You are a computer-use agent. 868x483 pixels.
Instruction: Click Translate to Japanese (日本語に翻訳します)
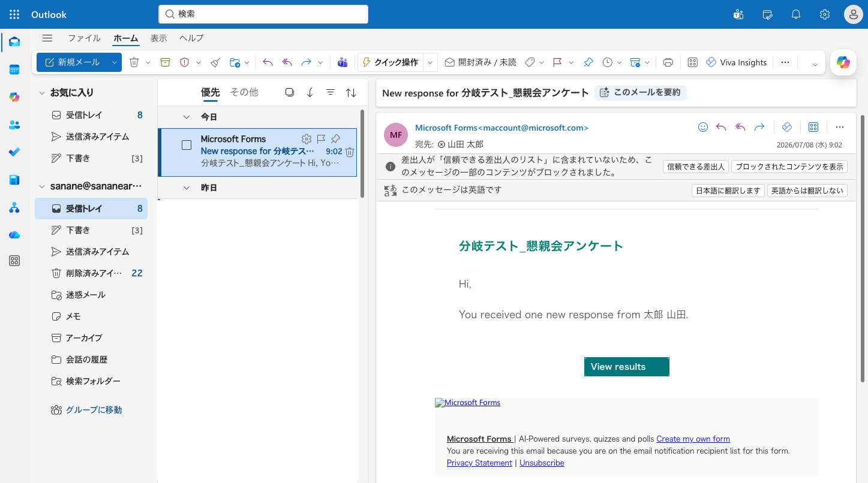coord(728,191)
